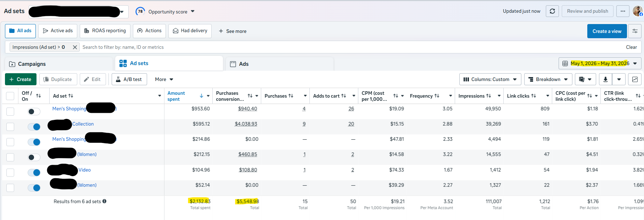Open the $4,038.93 conversion value link
The image size is (644, 220).
point(246,124)
